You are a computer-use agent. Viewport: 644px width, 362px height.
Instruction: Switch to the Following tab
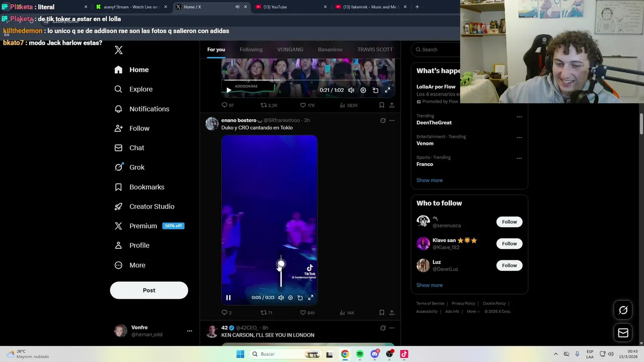tap(251, 49)
